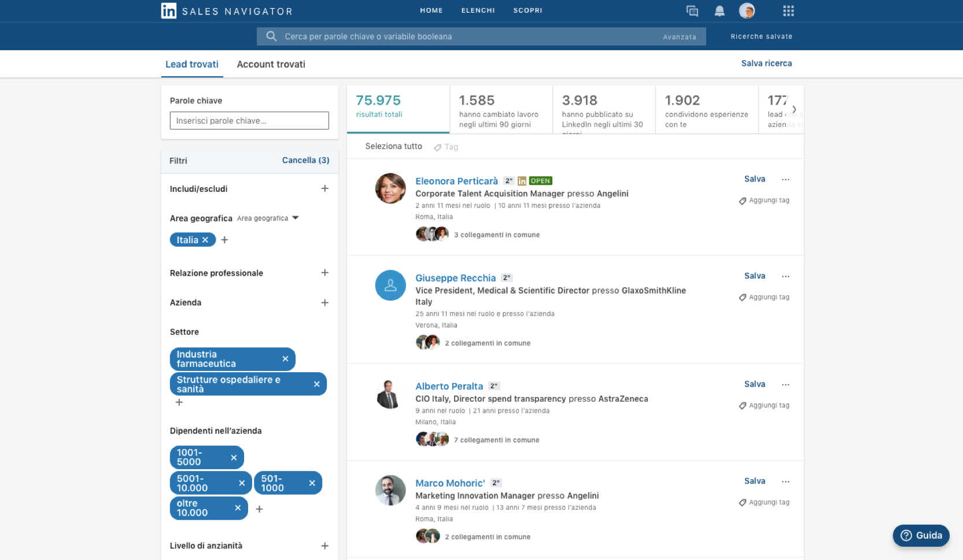Viewport: 963px width, 560px height.
Task: Switch to the Lead trovati tab
Action: [192, 64]
